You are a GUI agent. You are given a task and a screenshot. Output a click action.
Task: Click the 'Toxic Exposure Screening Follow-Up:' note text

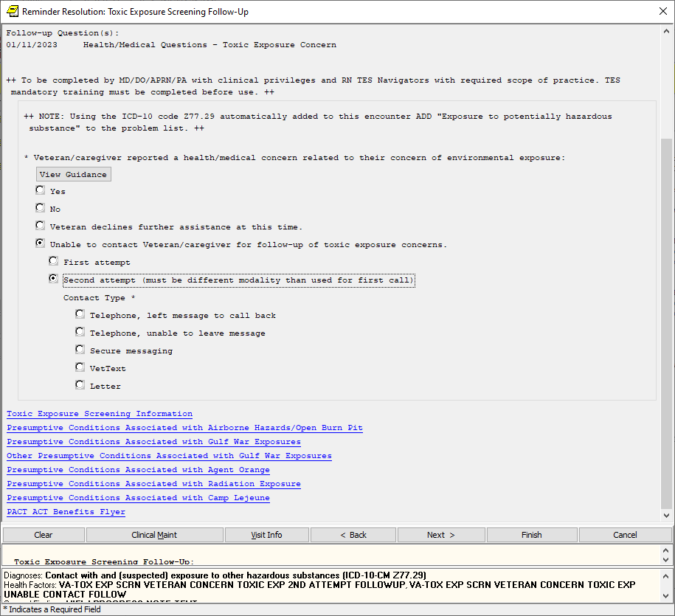(104, 561)
